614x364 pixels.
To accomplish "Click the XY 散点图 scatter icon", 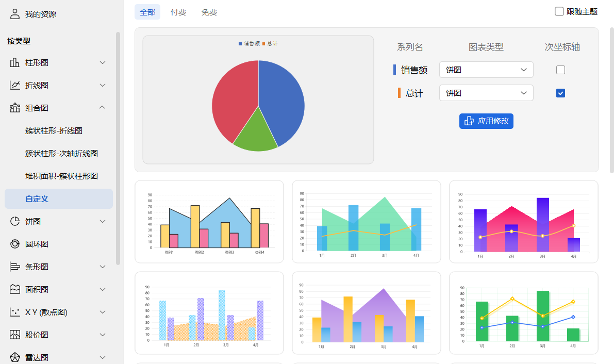I will [14, 312].
